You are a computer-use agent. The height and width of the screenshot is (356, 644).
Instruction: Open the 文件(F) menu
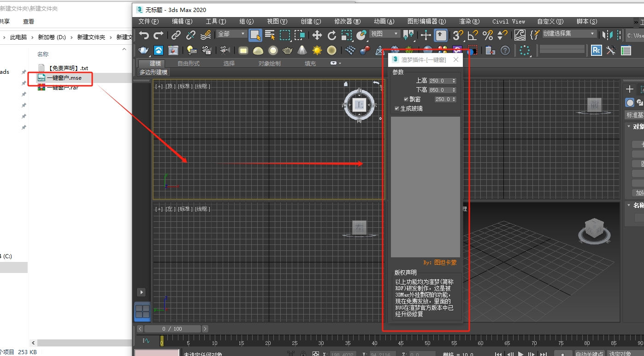pos(148,21)
